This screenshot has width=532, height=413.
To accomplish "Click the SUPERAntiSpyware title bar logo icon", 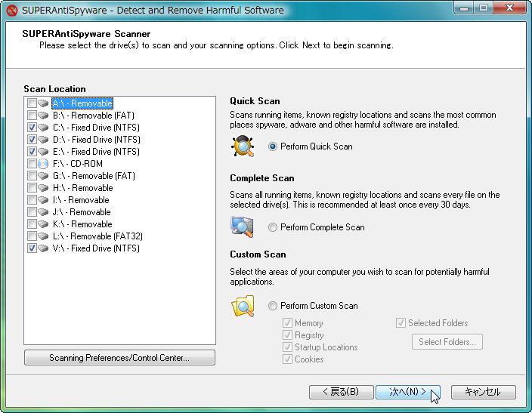I will click(x=12, y=10).
